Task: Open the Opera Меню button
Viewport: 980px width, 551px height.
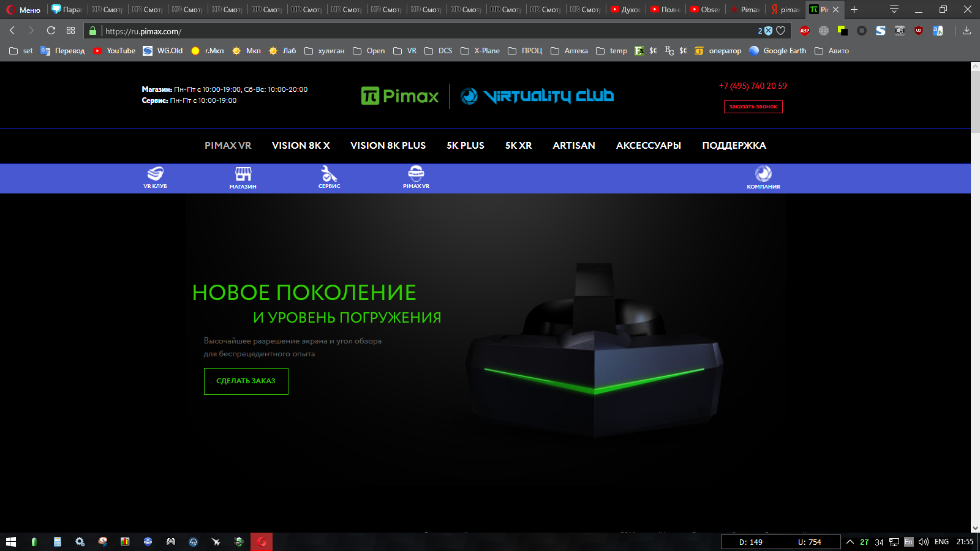Action: pyautogui.click(x=23, y=10)
